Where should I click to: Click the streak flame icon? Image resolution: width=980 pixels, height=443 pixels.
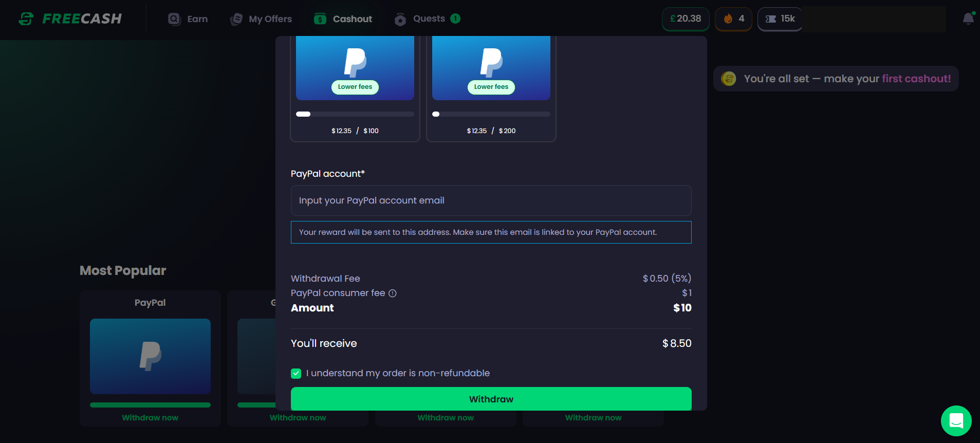coord(728,19)
